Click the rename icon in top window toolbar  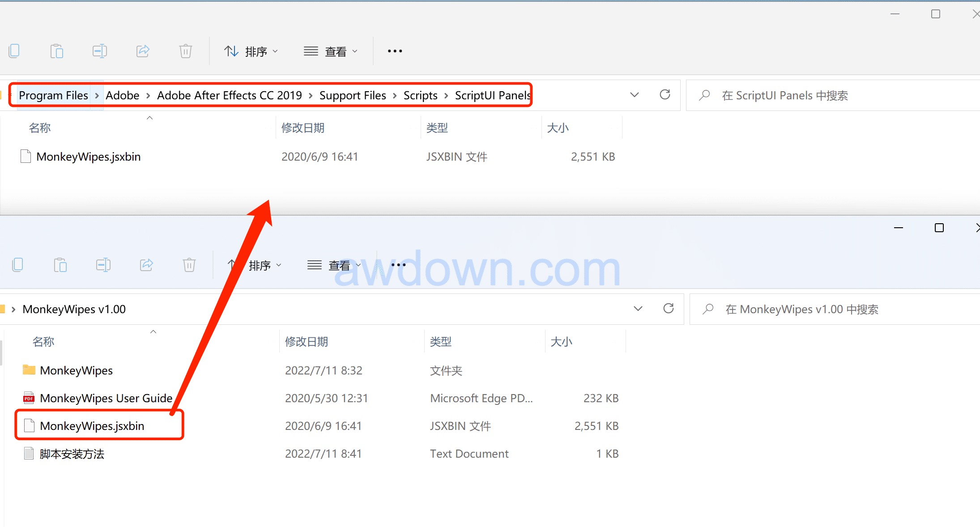point(99,51)
